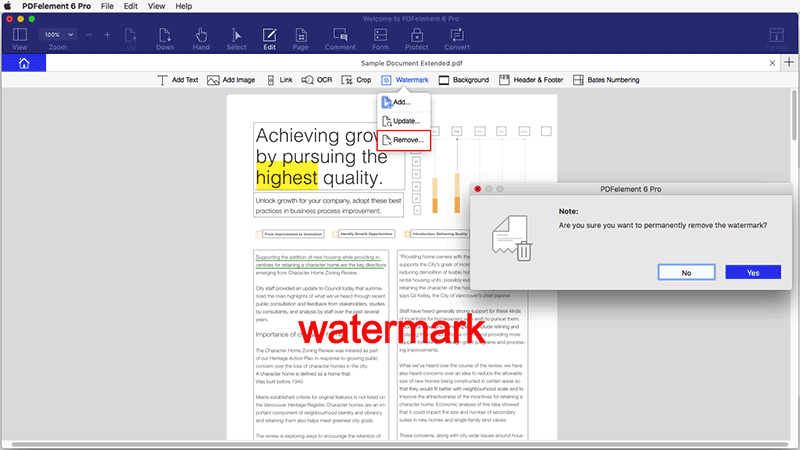
Task: Click the zoom in plus button
Action: (107, 35)
